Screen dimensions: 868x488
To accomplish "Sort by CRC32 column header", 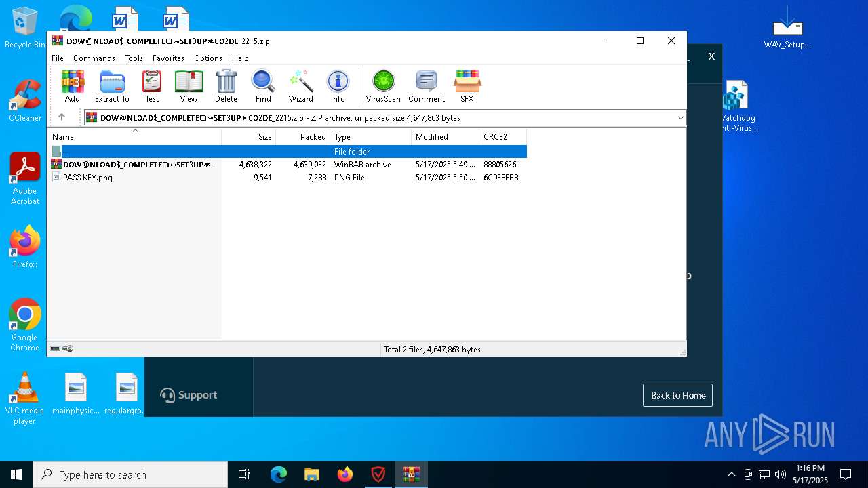I will [x=503, y=137].
